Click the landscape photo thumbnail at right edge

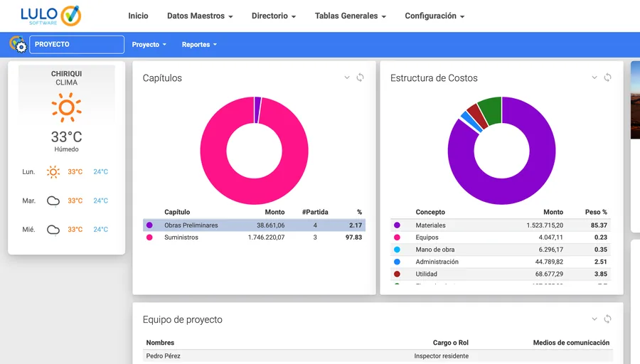(635, 100)
